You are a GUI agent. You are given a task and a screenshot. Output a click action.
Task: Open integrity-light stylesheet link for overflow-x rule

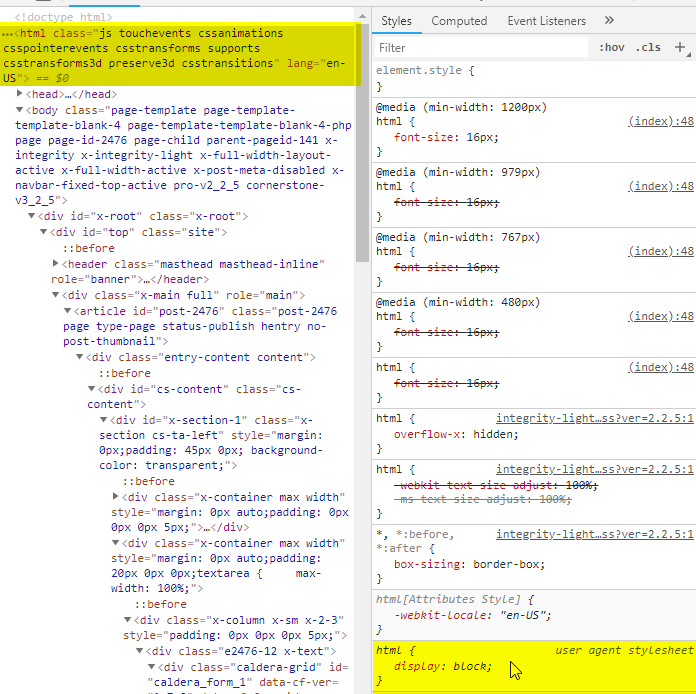click(x=594, y=419)
